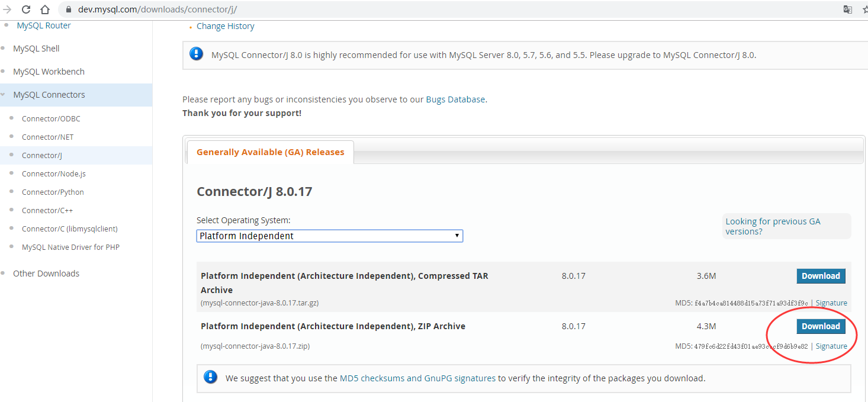Select MySQL Native Driver for PHP
The width and height of the screenshot is (868, 402).
click(x=70, y=247)
